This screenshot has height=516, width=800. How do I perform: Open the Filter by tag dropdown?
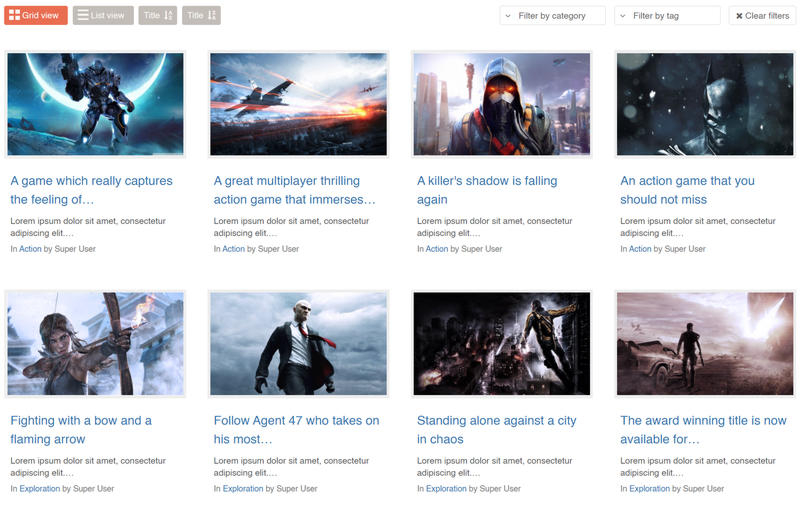point(667,16)
